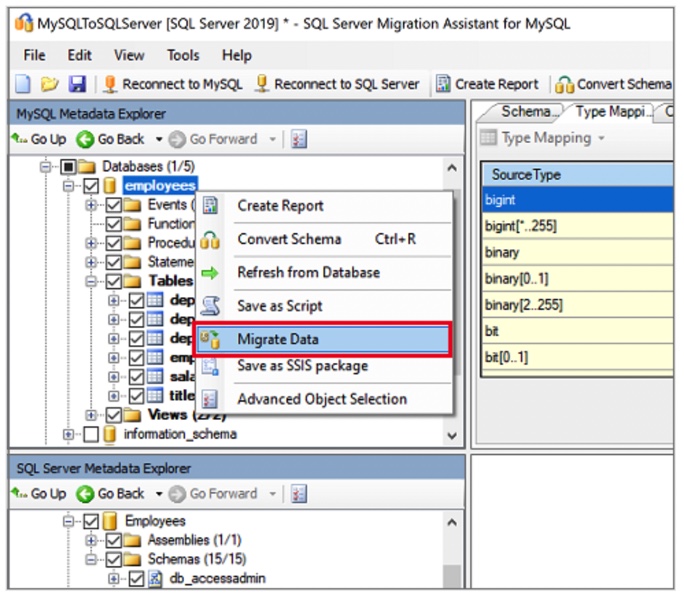Image resolution: width=684 pixels, height=599 pixels.
Task: Toggle the Databases (1/5) checkbox
Action: [68, 167]
